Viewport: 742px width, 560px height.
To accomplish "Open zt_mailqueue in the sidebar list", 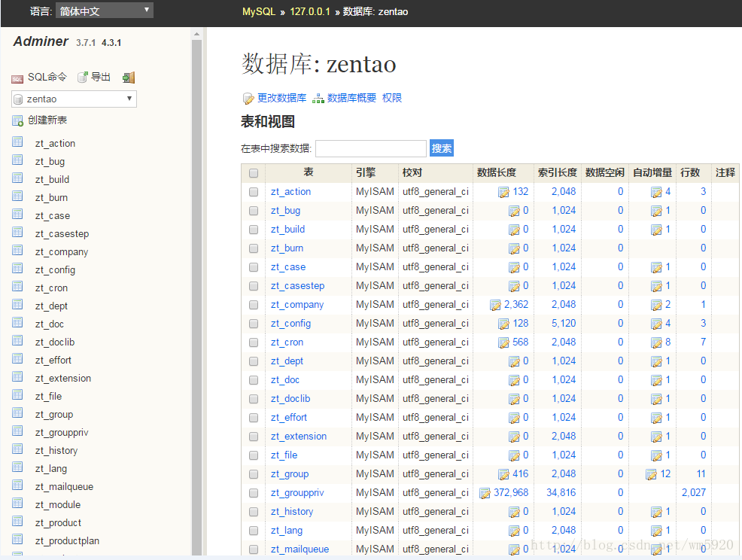I will (65, 487).
